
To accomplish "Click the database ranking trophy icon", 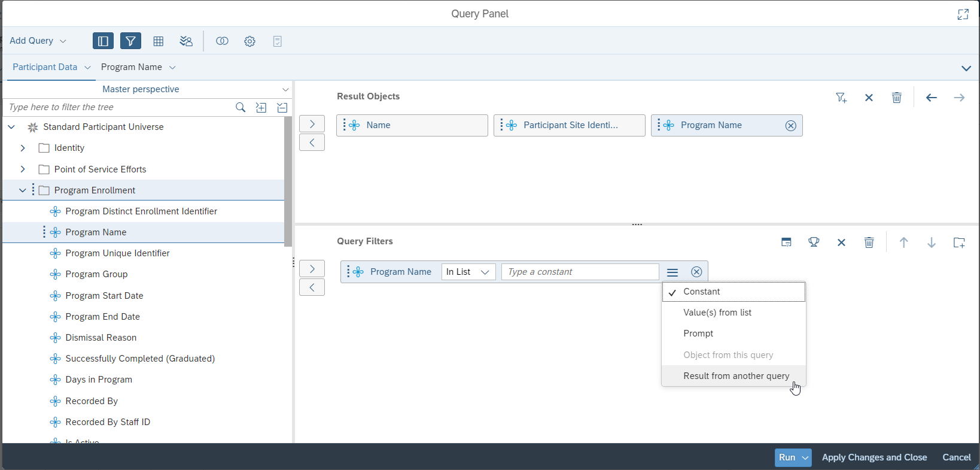I will click(x=814, y=242).
